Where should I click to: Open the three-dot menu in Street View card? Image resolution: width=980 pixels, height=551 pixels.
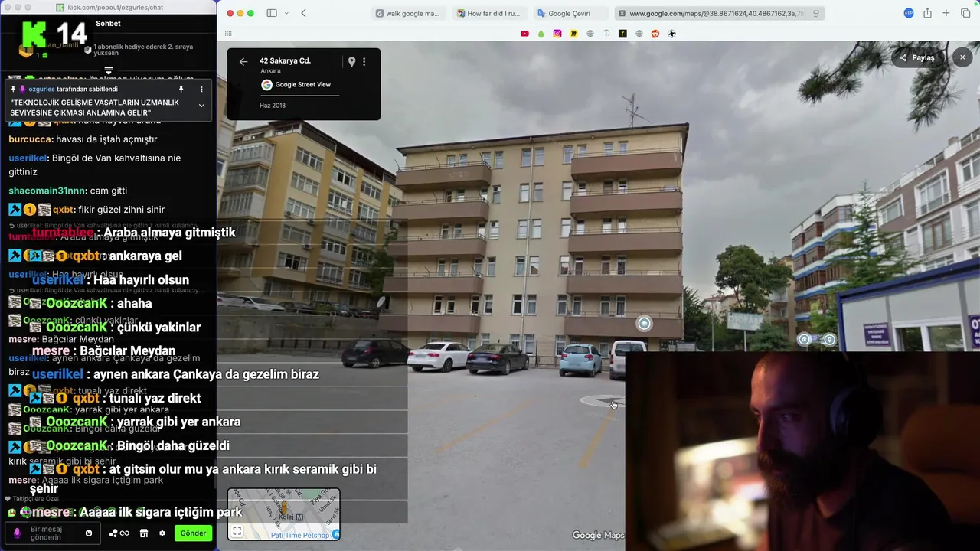tap(364, 62)
